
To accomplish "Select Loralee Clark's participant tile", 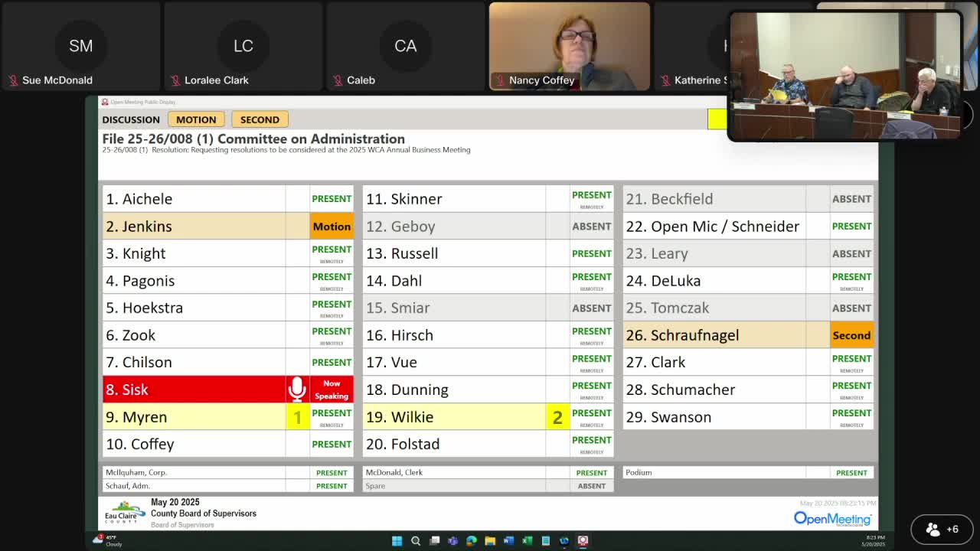I will click(x=243, y=46).
